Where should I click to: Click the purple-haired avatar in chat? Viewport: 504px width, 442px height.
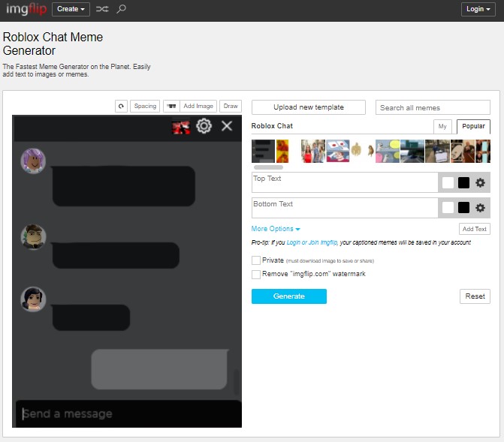click(x=33, y=161)
